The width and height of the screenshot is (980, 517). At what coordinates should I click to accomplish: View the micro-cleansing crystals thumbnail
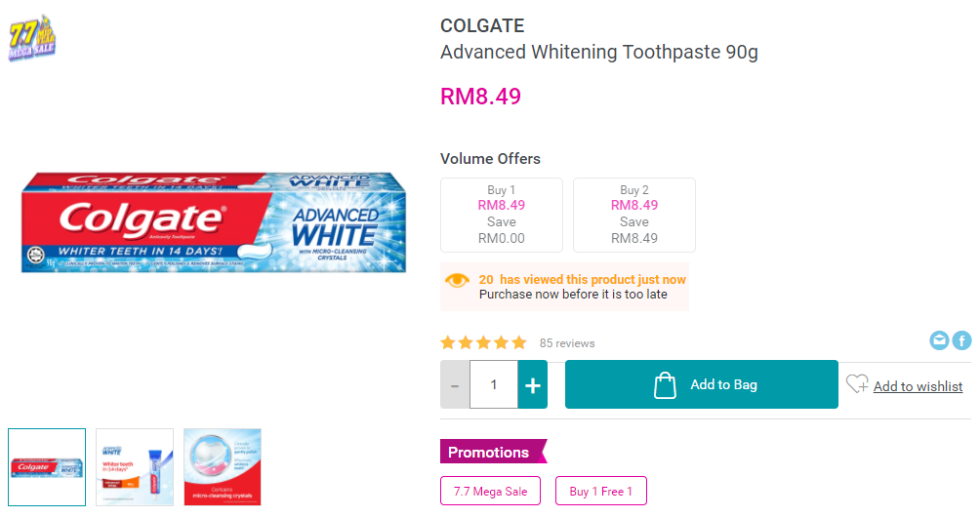tap(223, 467)
